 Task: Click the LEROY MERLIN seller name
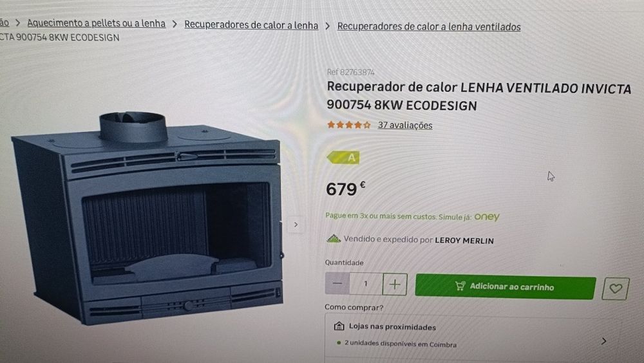(x=464, y=241)
